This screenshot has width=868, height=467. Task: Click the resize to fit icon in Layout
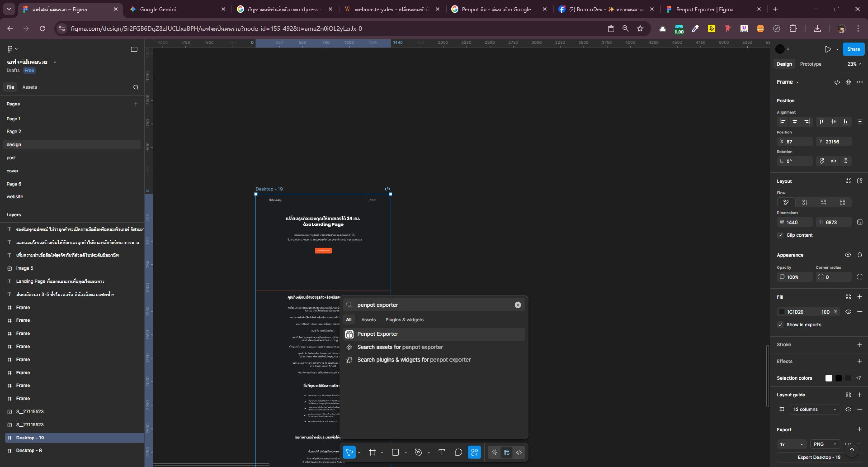coord(849,181)
